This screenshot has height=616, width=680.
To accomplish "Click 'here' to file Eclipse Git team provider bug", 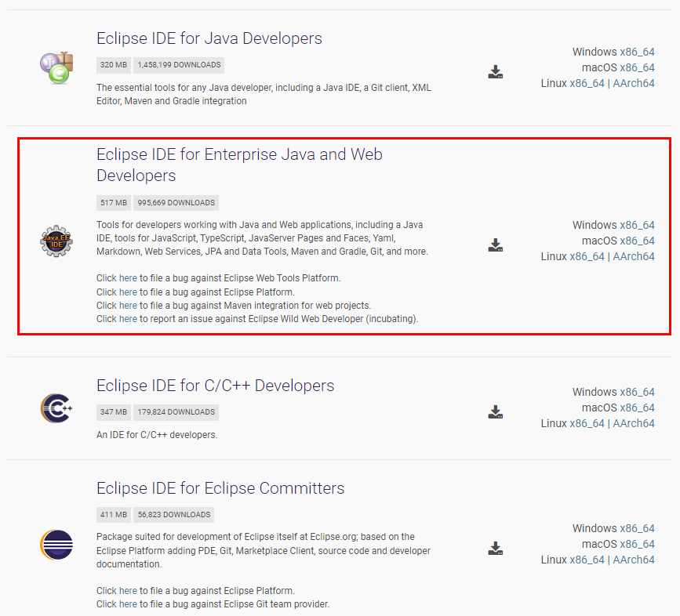I will click(128, 604).
